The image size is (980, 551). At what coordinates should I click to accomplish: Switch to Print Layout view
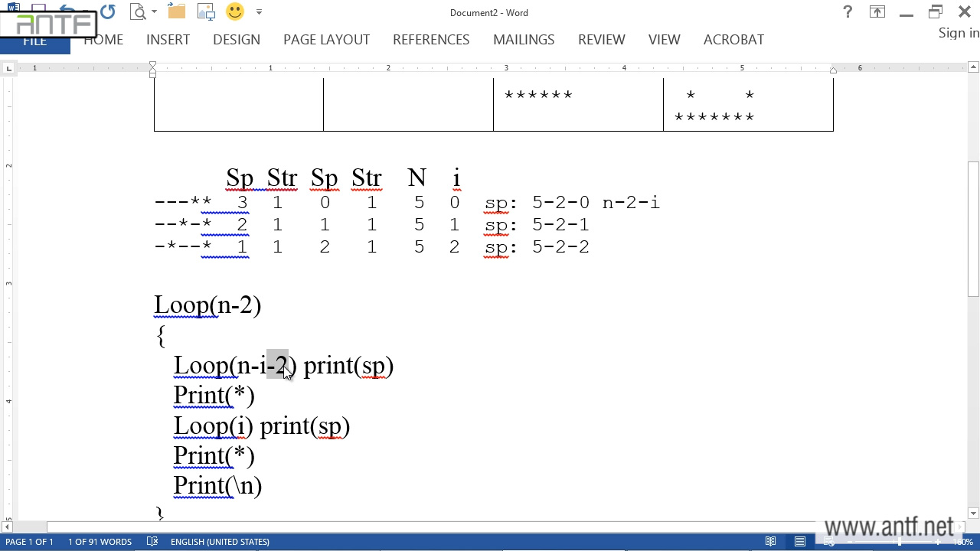(x=800, y=542)
